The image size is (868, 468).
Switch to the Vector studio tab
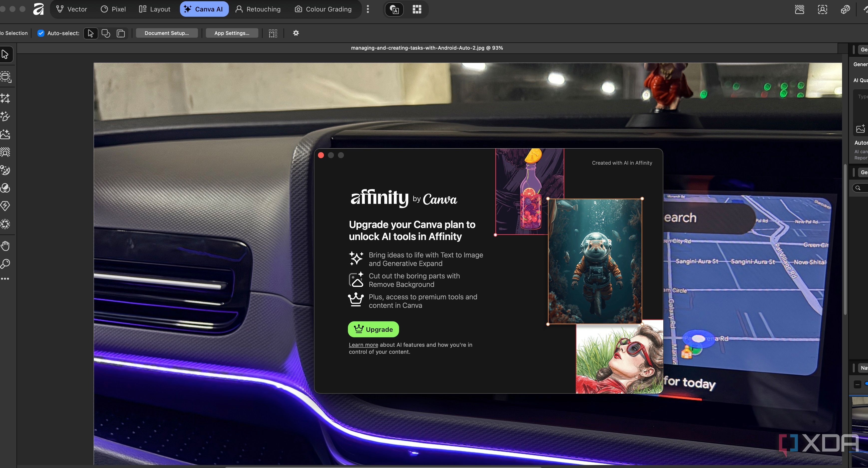[71, 9]
